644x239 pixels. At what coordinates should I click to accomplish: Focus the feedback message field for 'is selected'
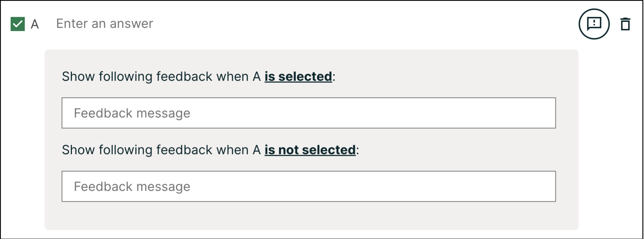(x=309, y=113)
